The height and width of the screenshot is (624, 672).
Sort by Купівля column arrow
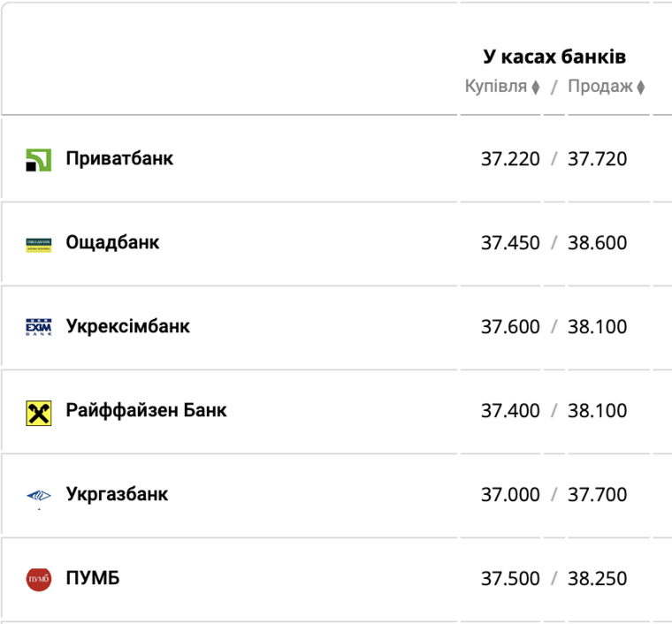pos(536,88)
